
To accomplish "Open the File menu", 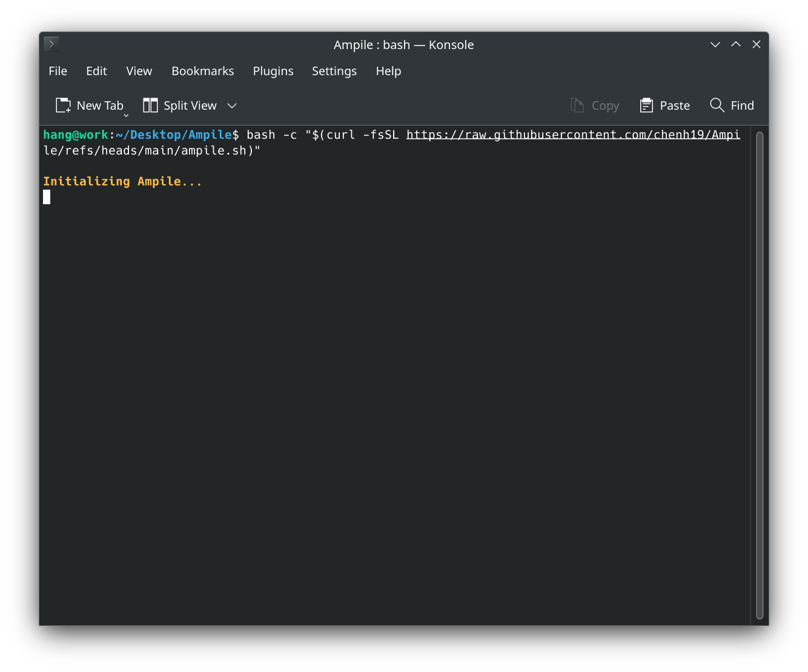I will pyautogui.click(x=58, y=71).
